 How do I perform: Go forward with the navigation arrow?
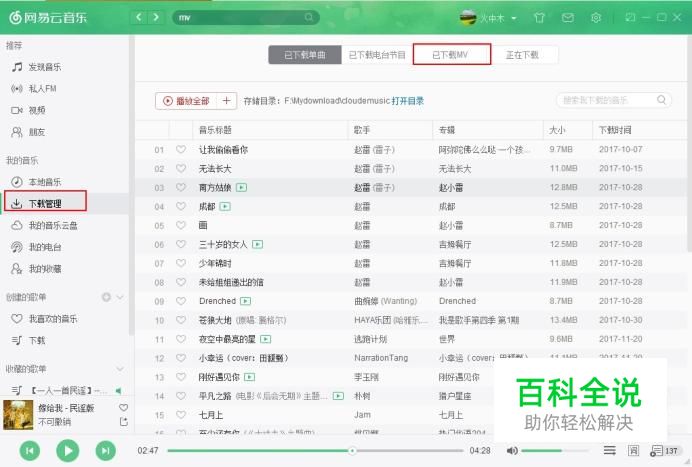156,17
